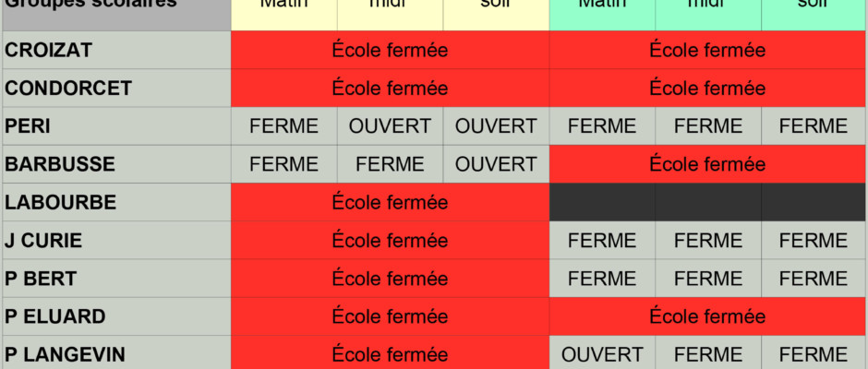Click P ELUARD's right École fermée cell

(x=707, y=316)
